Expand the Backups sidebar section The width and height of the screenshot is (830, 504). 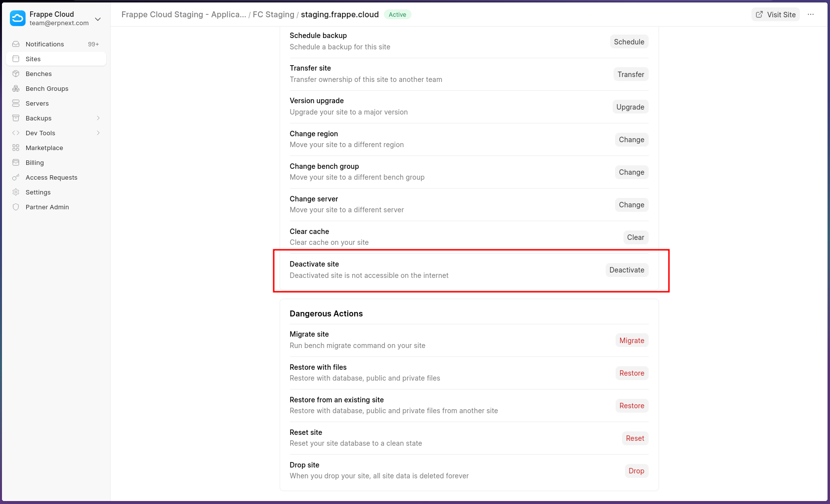click(98, 118)
